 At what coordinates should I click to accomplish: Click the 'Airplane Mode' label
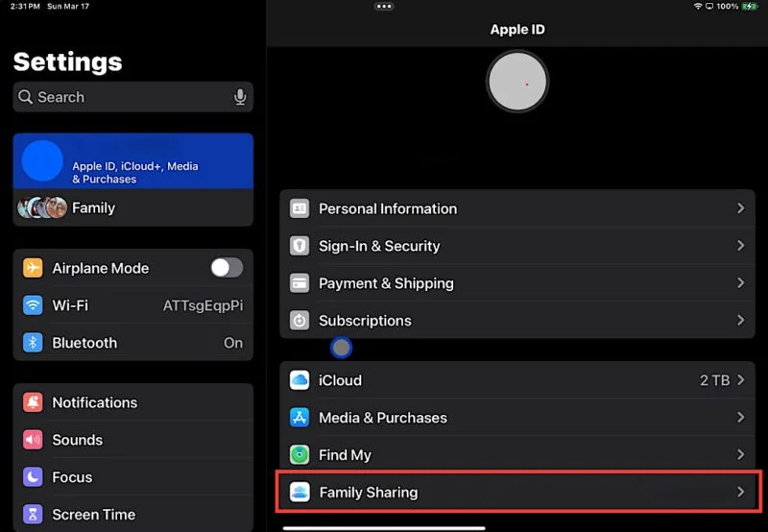coord(101,268)
